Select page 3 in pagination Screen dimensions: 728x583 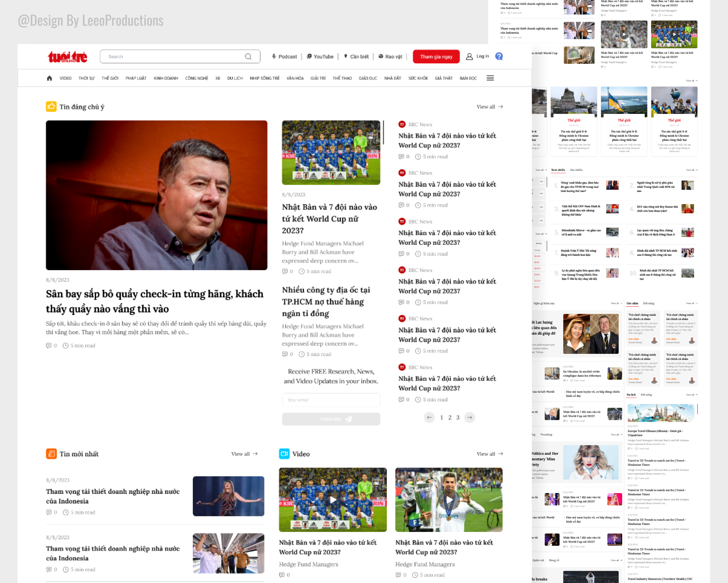458,417
